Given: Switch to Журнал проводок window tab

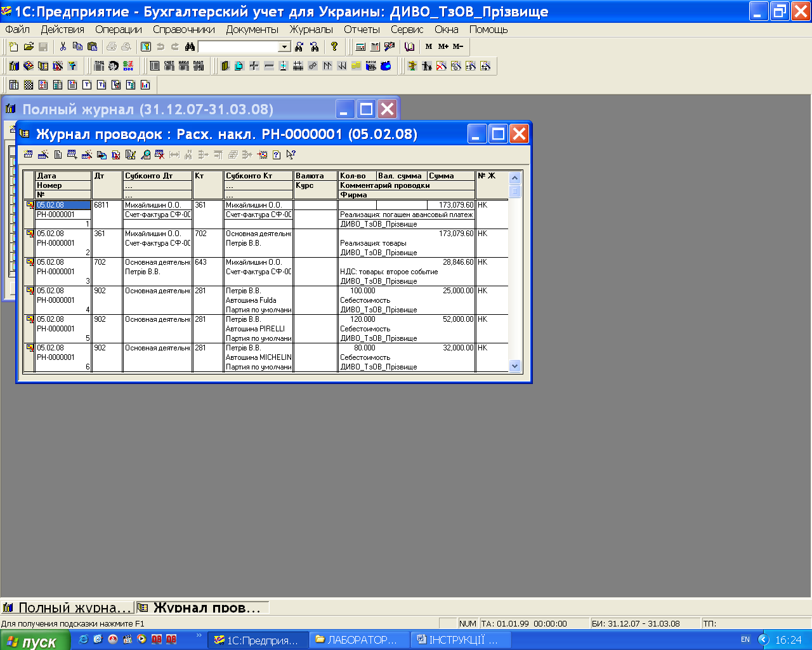Looking at the screenshot, I should (202, 607).
